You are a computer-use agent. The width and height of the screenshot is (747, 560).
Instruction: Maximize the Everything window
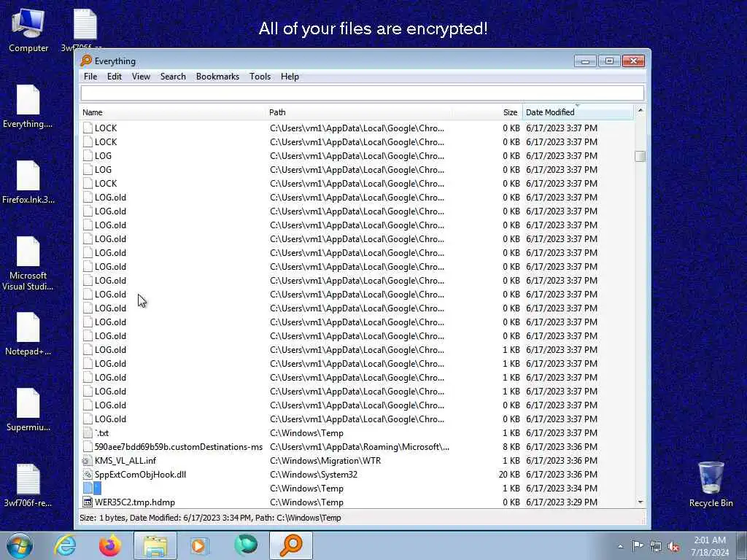point(609,61)
